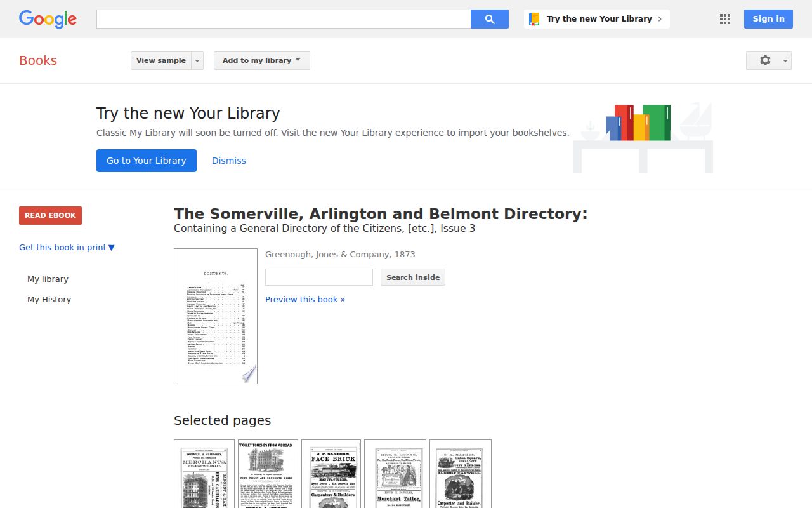
Task: Click Try the new Your Library chip
Action: (597, 19)
